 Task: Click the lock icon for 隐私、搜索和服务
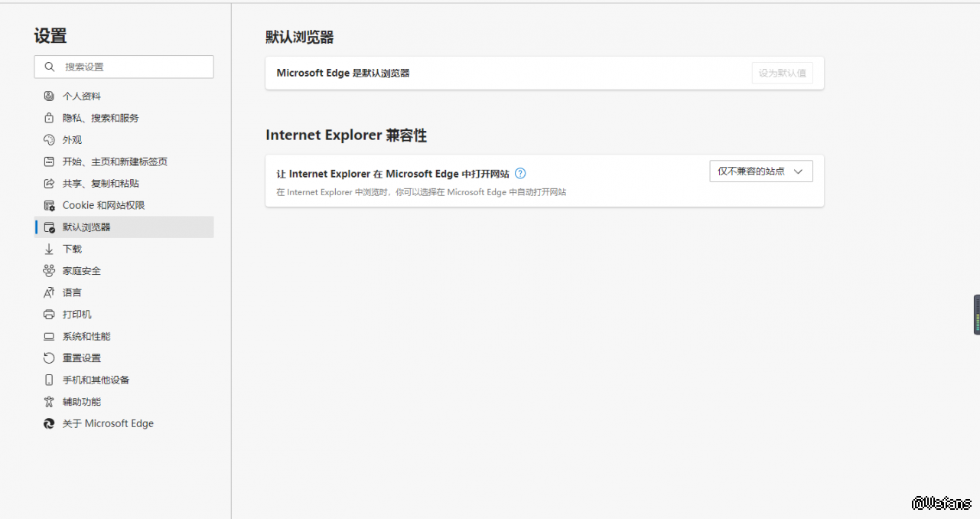49,118
